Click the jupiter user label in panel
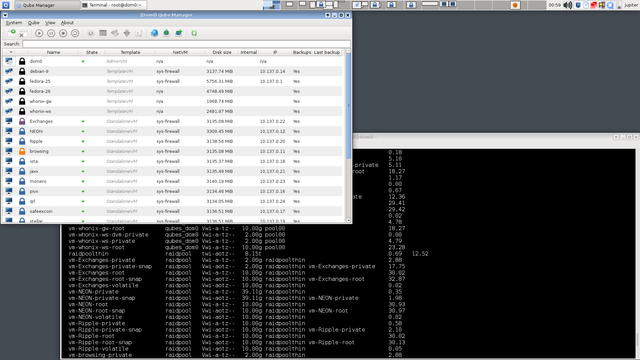This screenshot has width=640, height=360. [631, 5]
